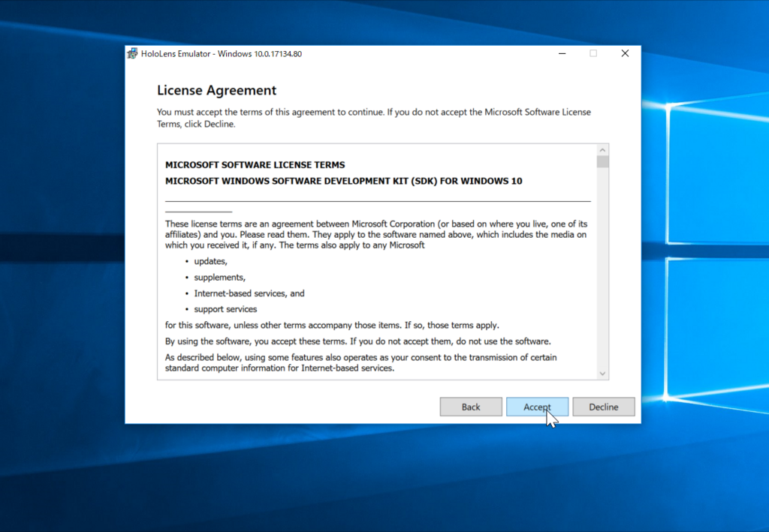
Task: Click the Decline button
Action: click(603, 407)
